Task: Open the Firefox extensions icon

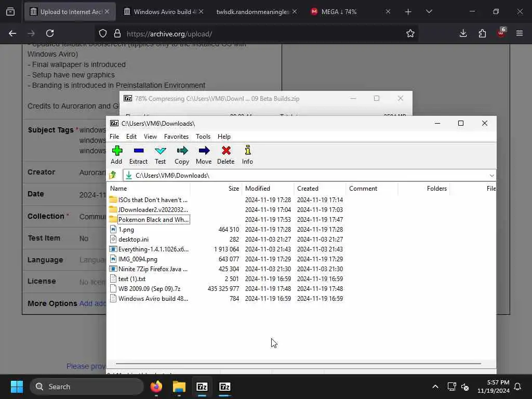Action: (482, 34)
